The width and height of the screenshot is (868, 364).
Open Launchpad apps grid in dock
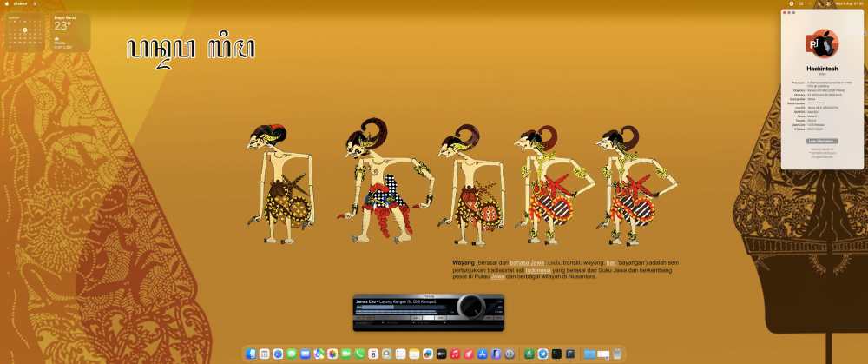[265, 354]
